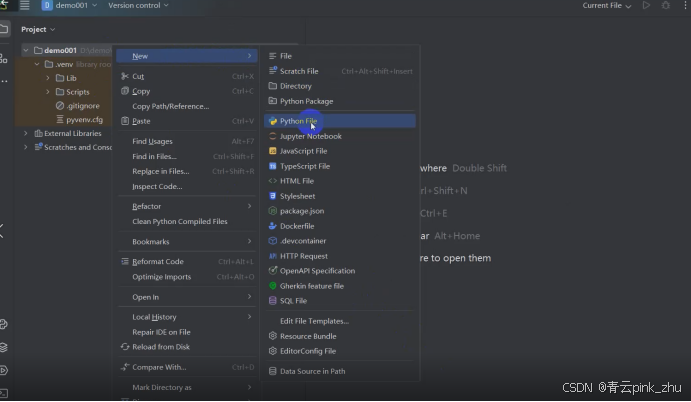This screenshot has height=402, width=691.
Task: Open the Services tool window icon
Action: [4, 370]
